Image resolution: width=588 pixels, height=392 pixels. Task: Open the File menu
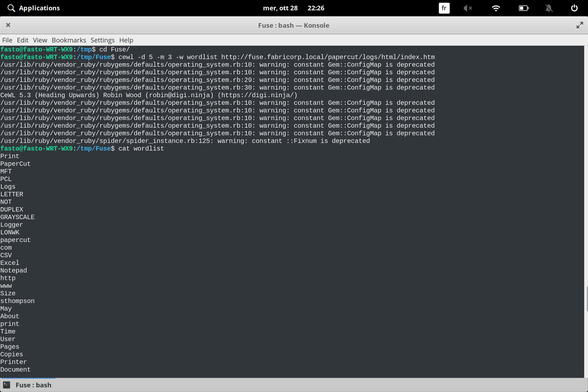tap(7, 40)
